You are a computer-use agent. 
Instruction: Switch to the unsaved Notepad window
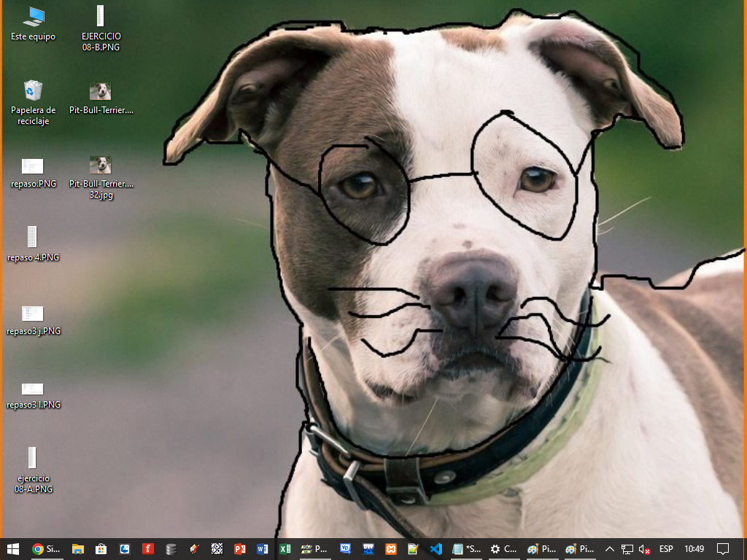pos(466,549)
